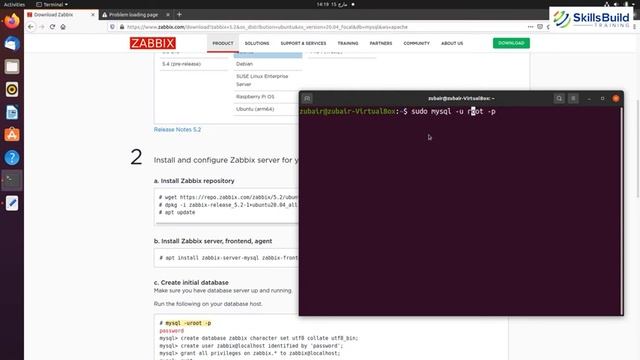Select the Terminal icon in the dock
This screenshot has width=640, height=360.
coord(12,180)
